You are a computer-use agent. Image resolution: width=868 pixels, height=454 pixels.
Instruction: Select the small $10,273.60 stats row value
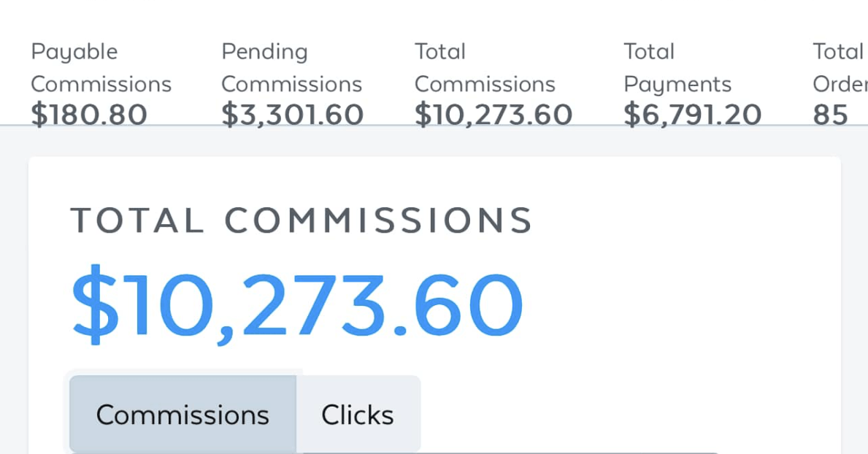pos(493,115)
